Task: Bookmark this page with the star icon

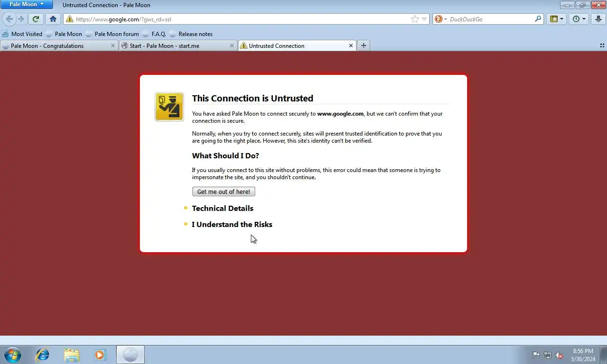Action: [415, 19]
